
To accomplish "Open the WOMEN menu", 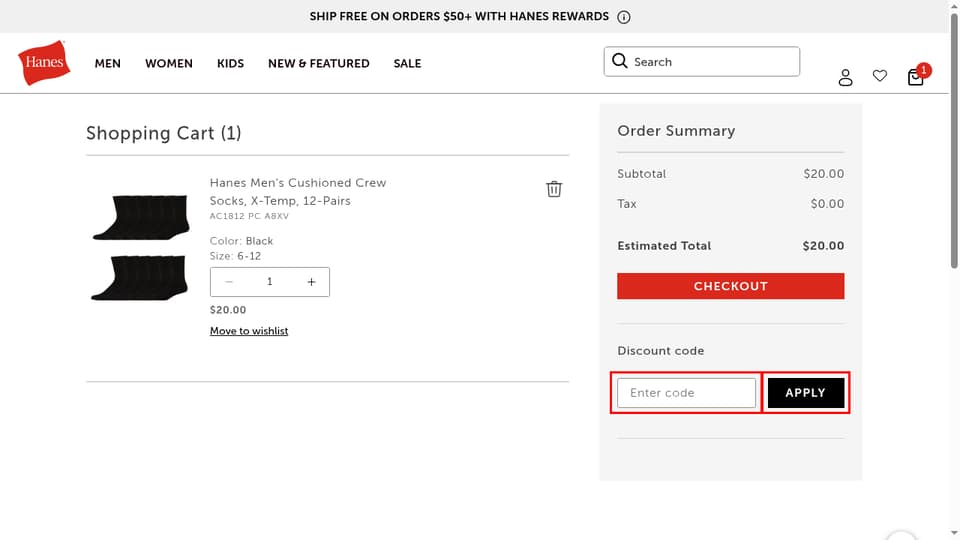I will [169, 64].
